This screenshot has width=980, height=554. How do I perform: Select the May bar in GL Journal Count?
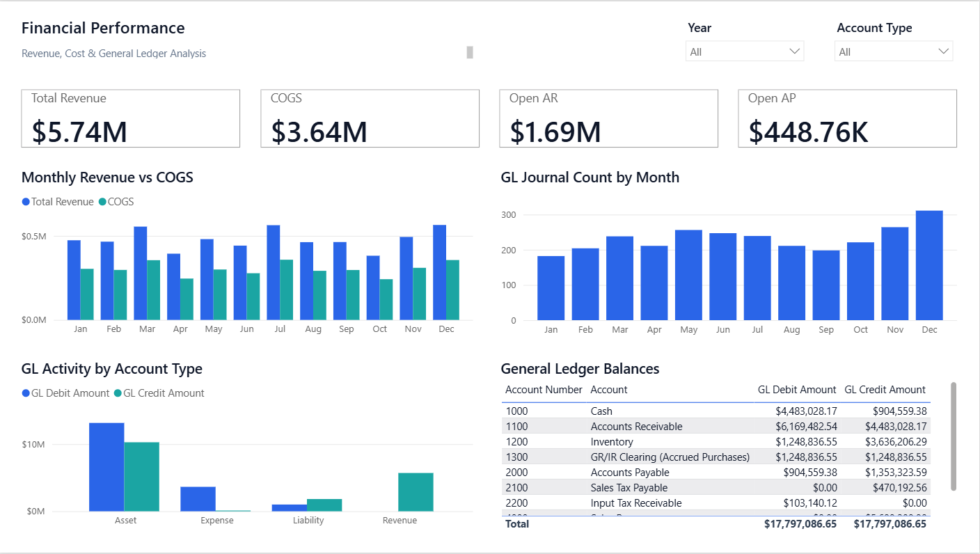point(688,275)
